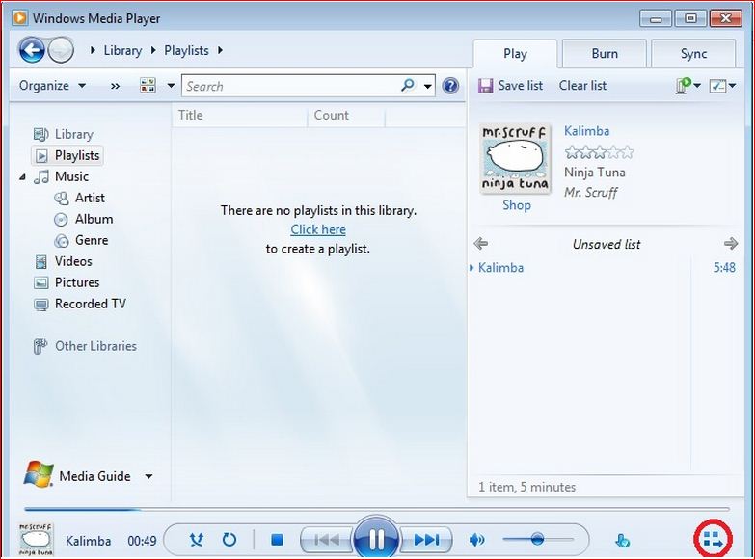Mute the volume speaker icon
The image size is (755, 560).
[476, 540]
